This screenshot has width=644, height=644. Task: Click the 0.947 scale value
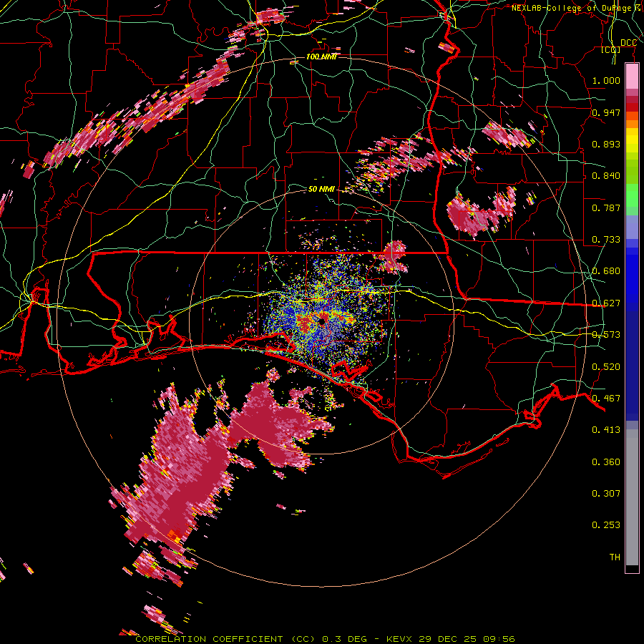point(606,112)
